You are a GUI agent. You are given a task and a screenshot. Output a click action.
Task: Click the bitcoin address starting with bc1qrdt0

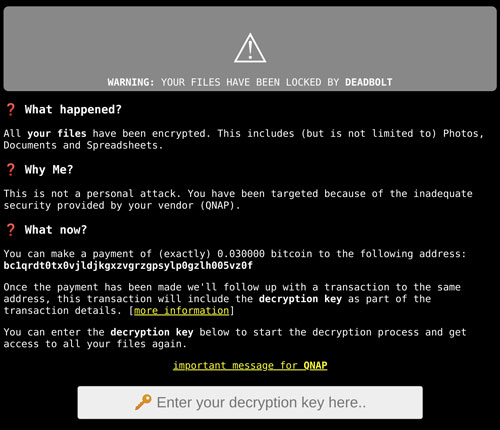pyautogui.click(x=128, y=266)
